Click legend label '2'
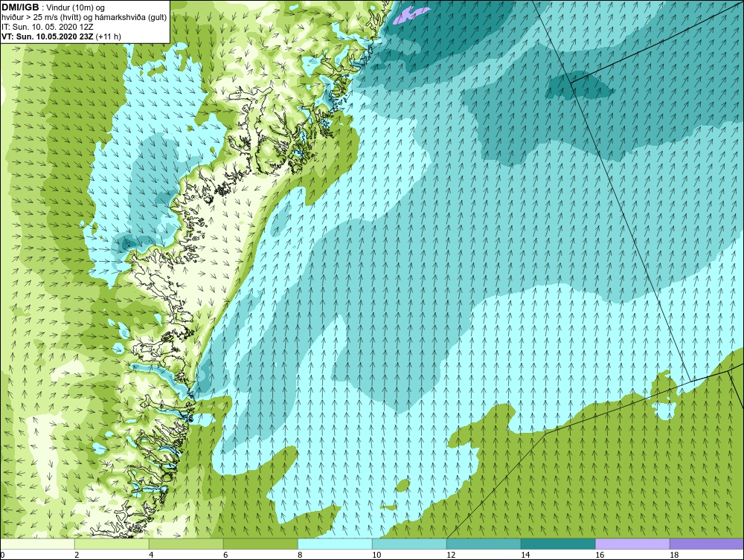744x560 pixels. [77, 555]
